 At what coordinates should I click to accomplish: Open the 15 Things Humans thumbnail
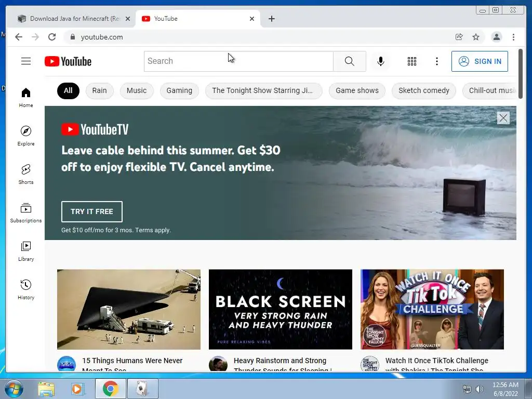[129, 309]
